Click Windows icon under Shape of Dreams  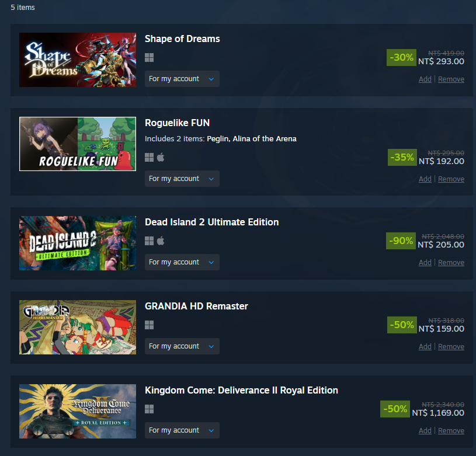(x=149, y=58)
